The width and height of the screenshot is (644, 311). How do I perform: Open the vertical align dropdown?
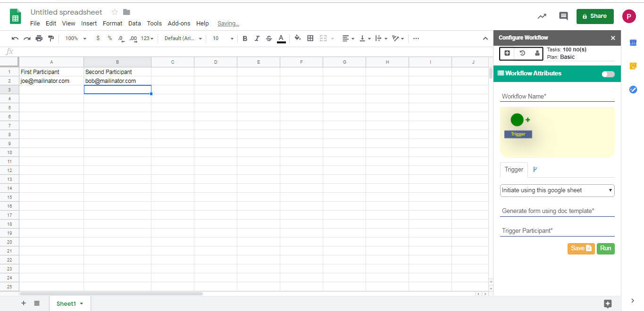[x=365, y=38]
